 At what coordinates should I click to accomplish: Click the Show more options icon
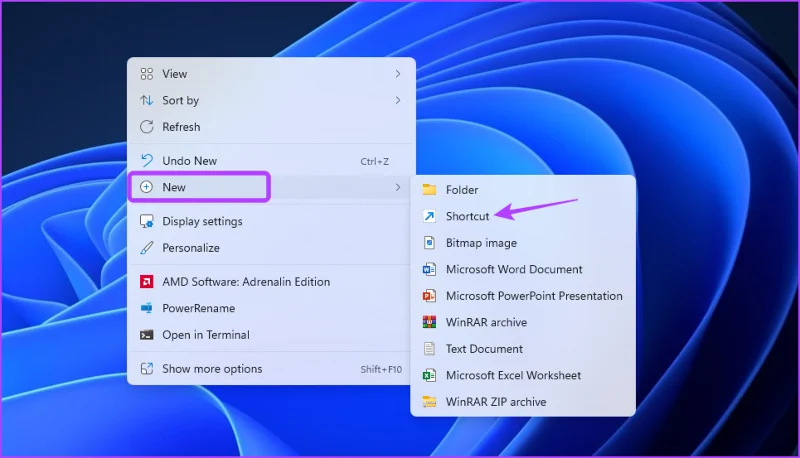coord(146,369)
